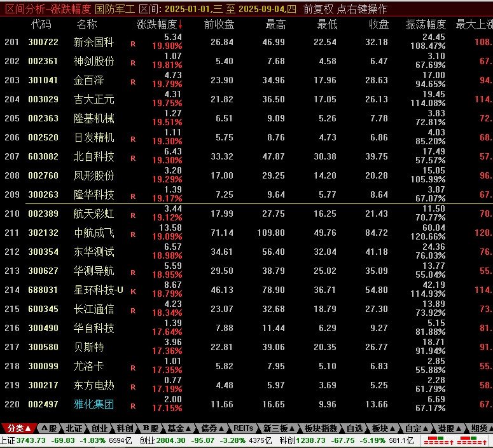Click the red-green signal indicator in status bar

[455, 441]
